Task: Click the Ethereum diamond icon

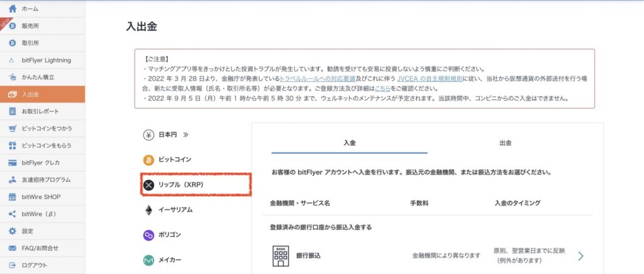Action: [148, 210]
